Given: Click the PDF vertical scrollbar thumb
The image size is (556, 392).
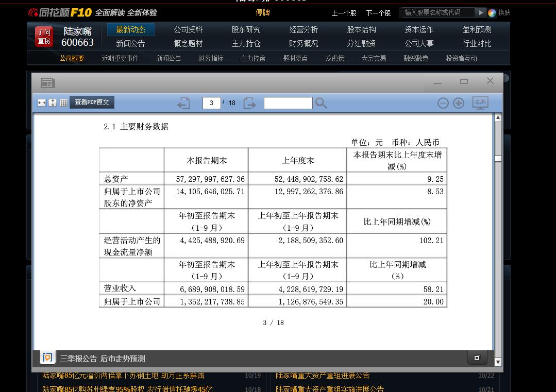Looking at the screenshot, I should [498, 159].
